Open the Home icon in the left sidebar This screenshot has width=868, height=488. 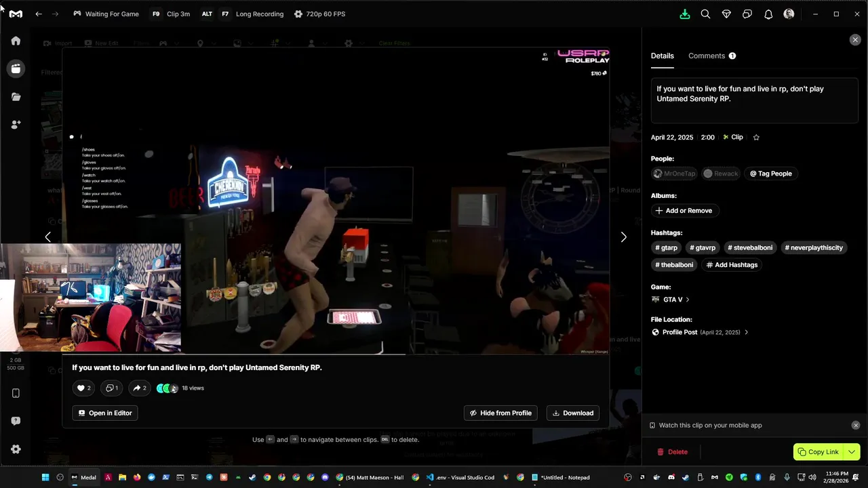[16, 41]
